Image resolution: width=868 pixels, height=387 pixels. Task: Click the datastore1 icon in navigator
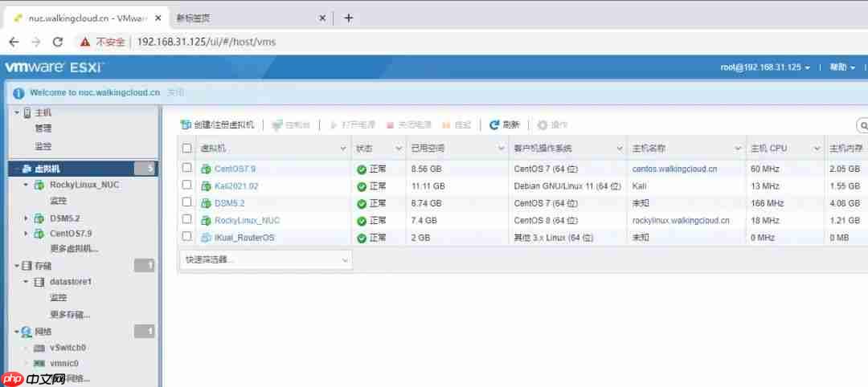coord(39,282)
